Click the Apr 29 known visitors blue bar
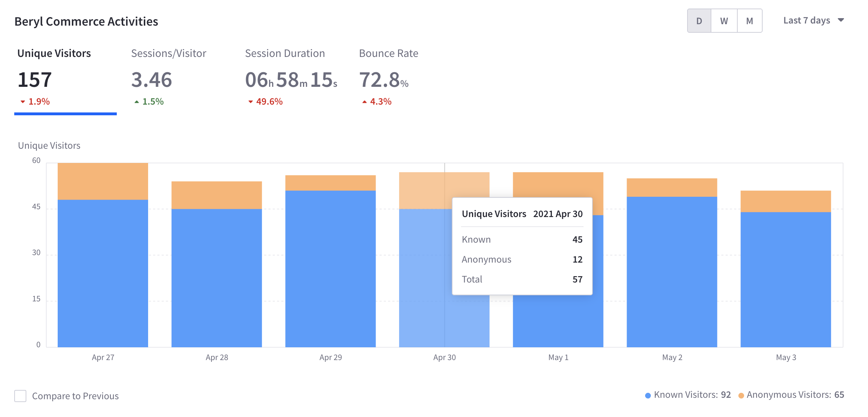Viewport: 868px width, 417px height. pyautogui.click(x=330, y=269)
